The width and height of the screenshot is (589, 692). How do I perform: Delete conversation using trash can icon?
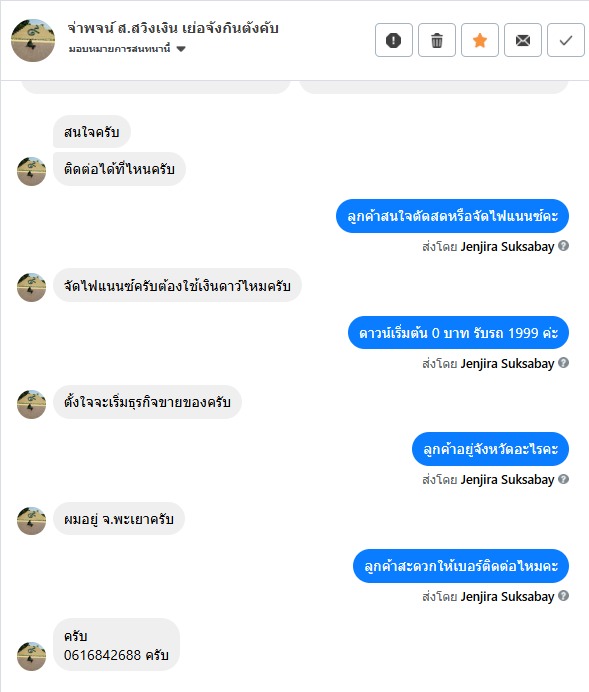pos(437,40)
